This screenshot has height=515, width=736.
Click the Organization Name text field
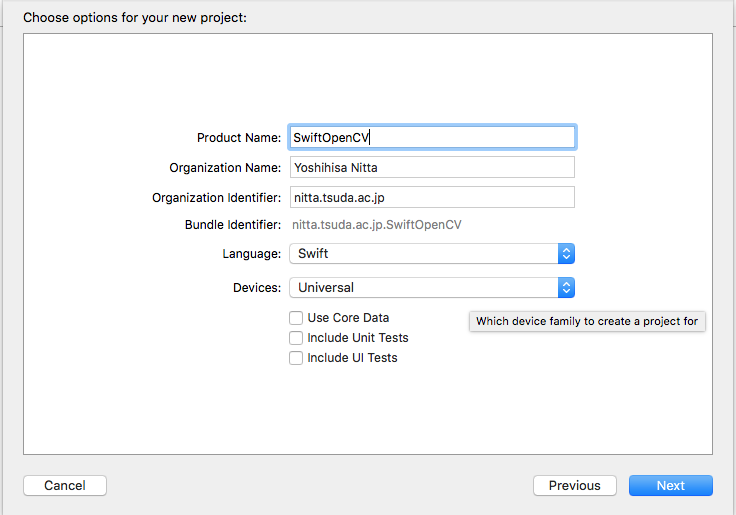pos(432,167)
